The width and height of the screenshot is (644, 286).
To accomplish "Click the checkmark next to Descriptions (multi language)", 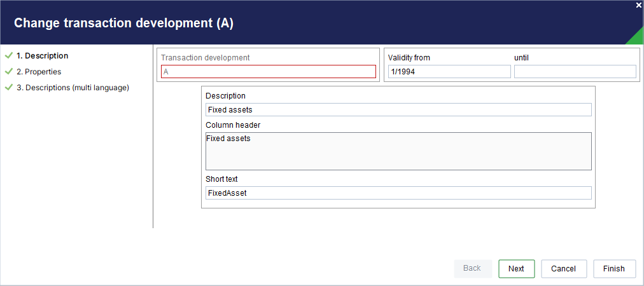I will 9,88.
